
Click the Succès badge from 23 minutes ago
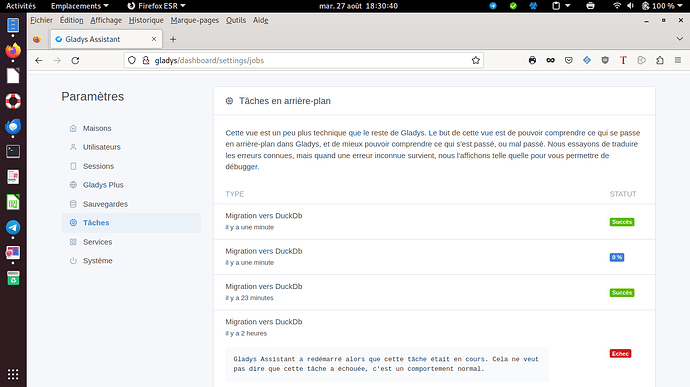click(622, 292)
